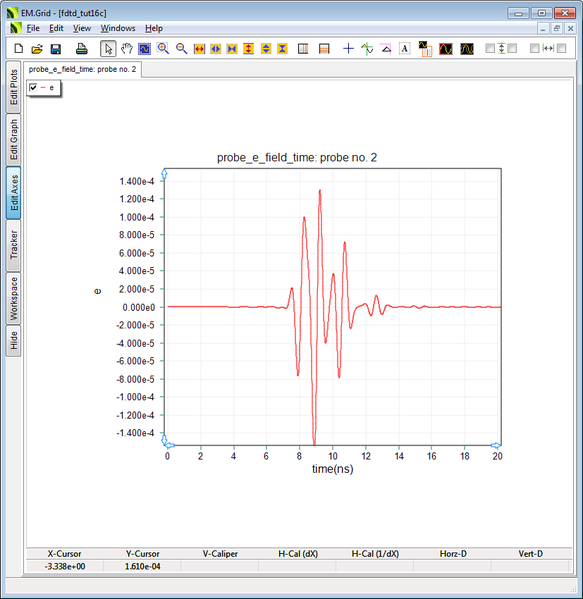Restore the inner document window
583x599 pixels.
[x=557, y=28]
